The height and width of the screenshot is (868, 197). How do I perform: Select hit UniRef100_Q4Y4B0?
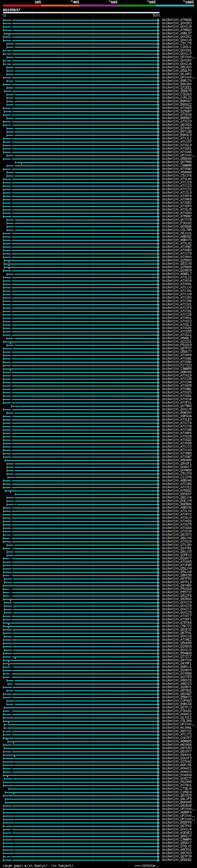click(x=177, y=585)
